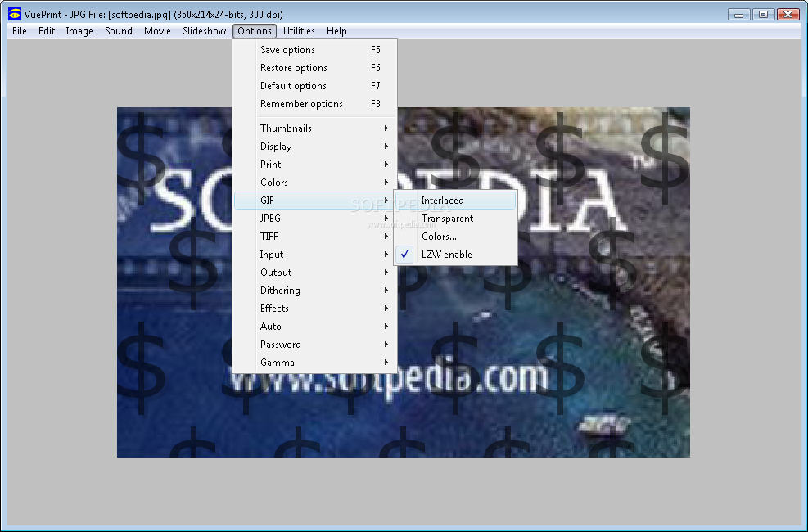Open the Sound menu
808x532 pixels.
pyautogui.click(x=119, y=31)
